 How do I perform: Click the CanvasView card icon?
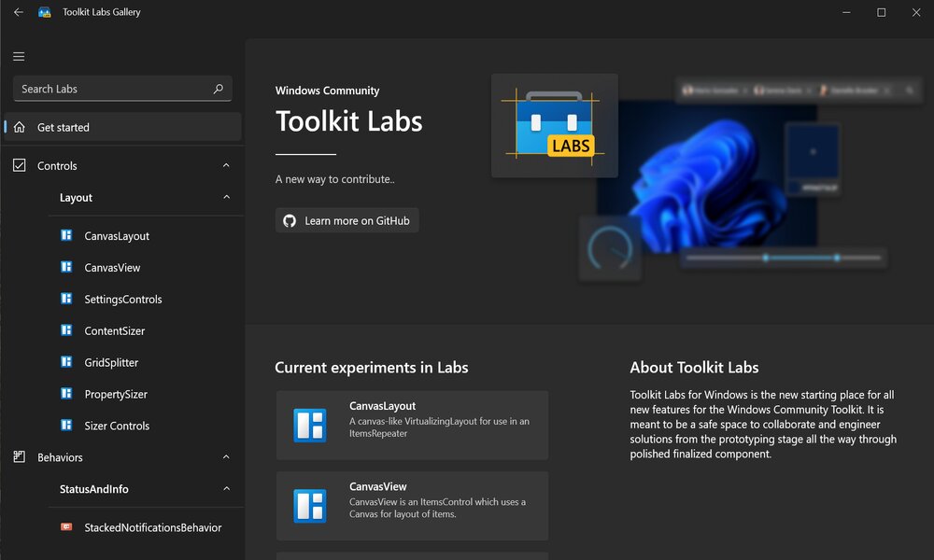(310, 506)
